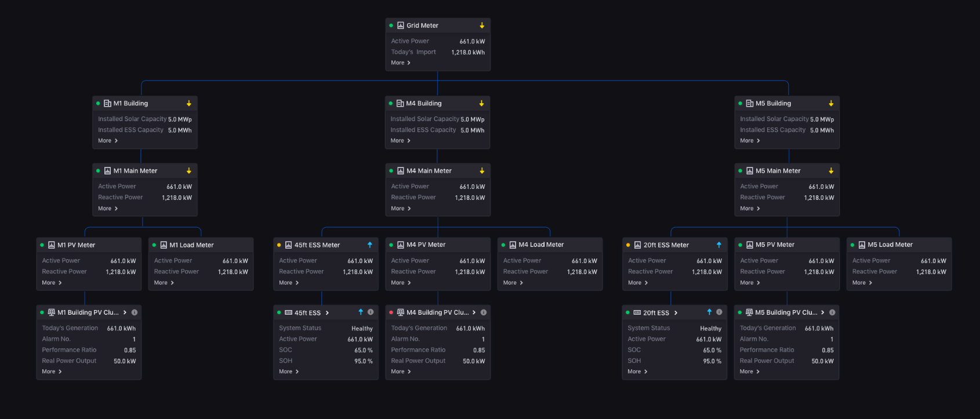Click the info icon on M5 Building PV Cluster
The width and height of the screenshot is (980, 419).
(832, 312)
